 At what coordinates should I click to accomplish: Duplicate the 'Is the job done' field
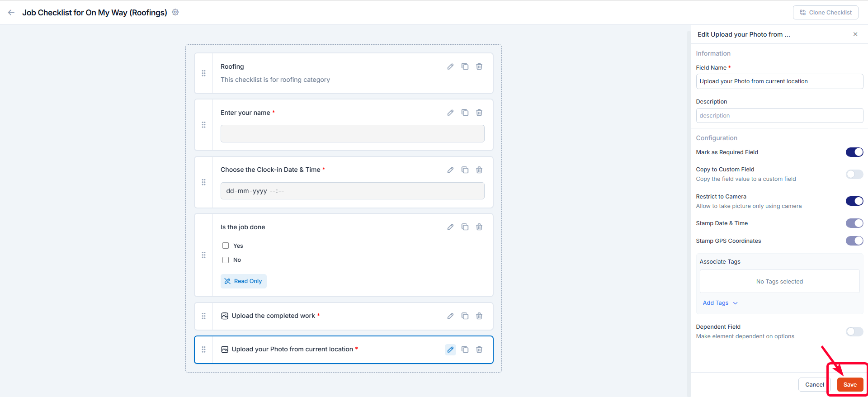pos(465,227)
